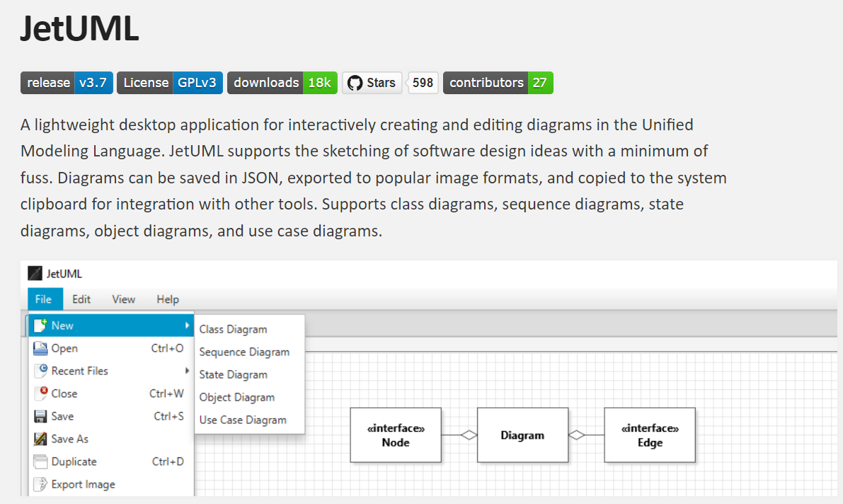This screenshot has width=843, height=504.
Task: Expand the New submenu arrow
Action: click(x=187, y=326)
